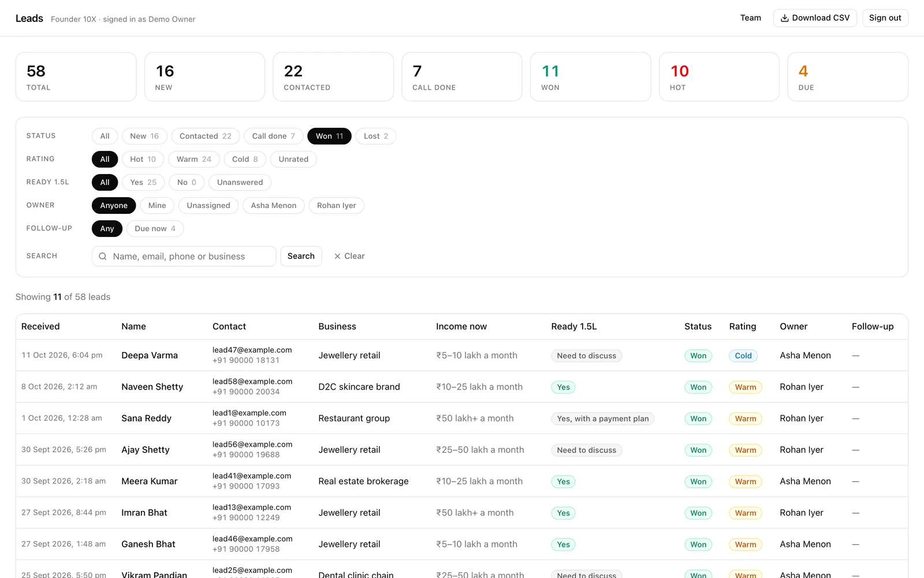Click the Received column header

[40, 327]
